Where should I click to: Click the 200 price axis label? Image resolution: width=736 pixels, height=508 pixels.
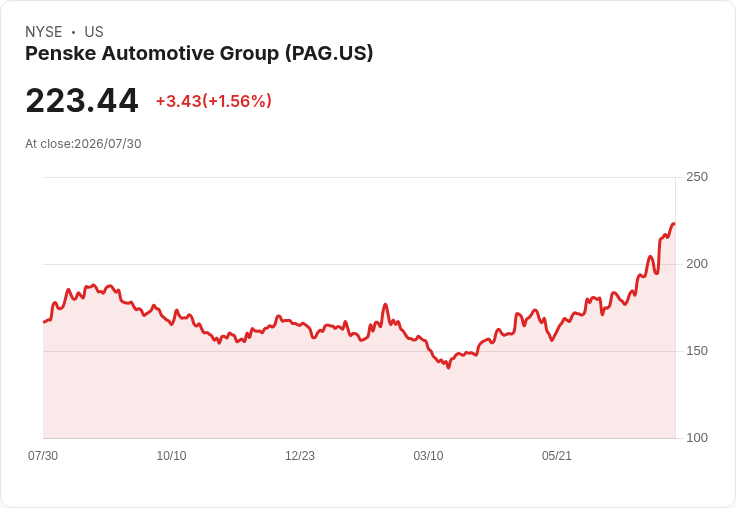697,264
